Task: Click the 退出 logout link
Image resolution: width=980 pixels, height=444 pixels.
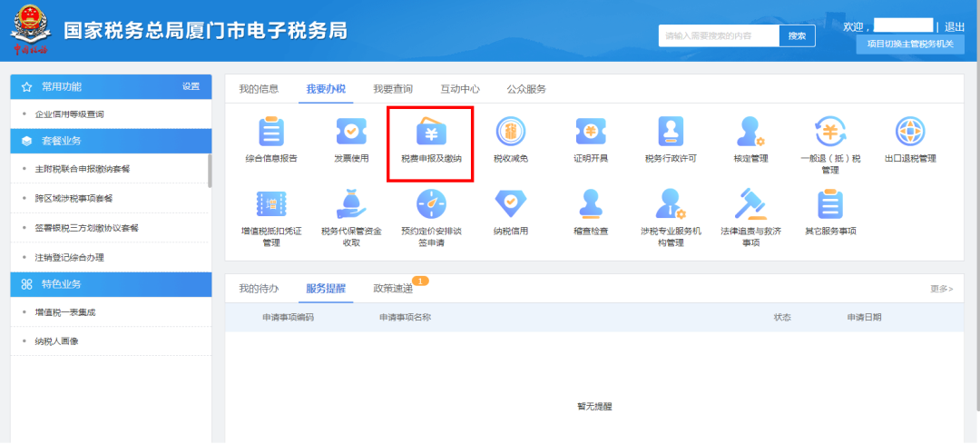Action: pos(955,26)
